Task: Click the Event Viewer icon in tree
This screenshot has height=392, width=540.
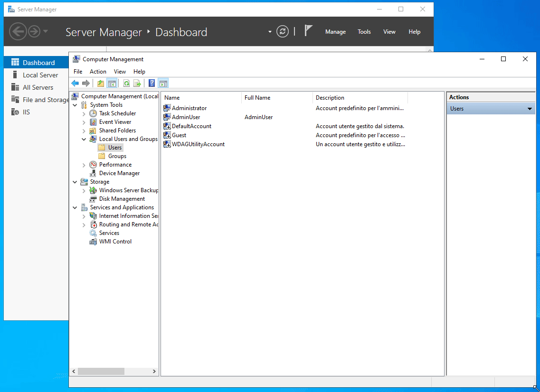Action: 93,122
